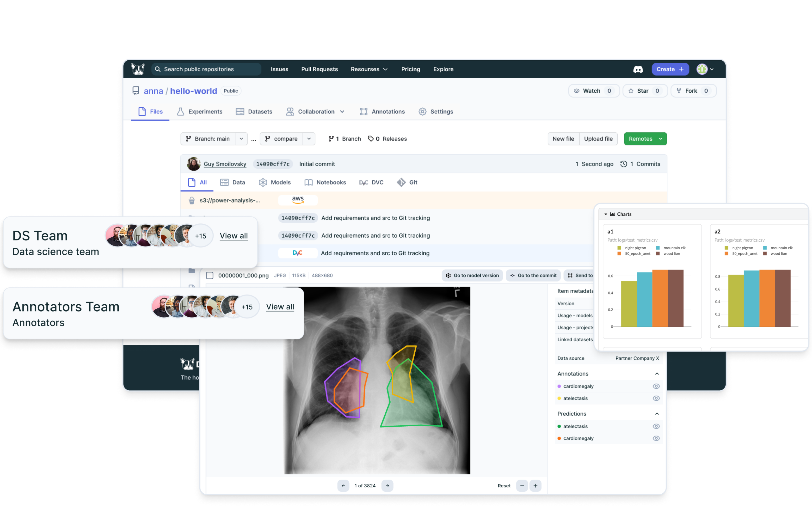Click next image arrow button

point(387,486)
